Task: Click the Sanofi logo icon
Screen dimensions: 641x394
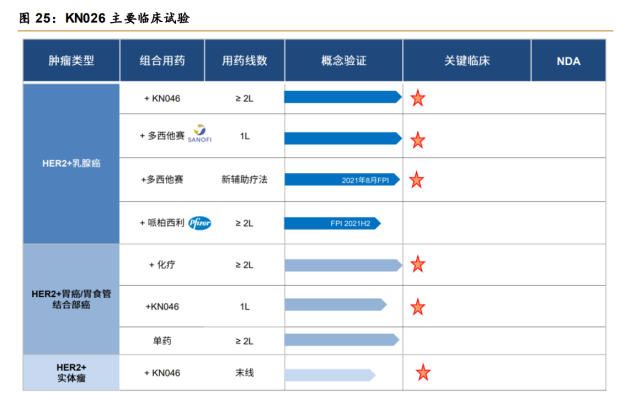Action: pos(199,133)
